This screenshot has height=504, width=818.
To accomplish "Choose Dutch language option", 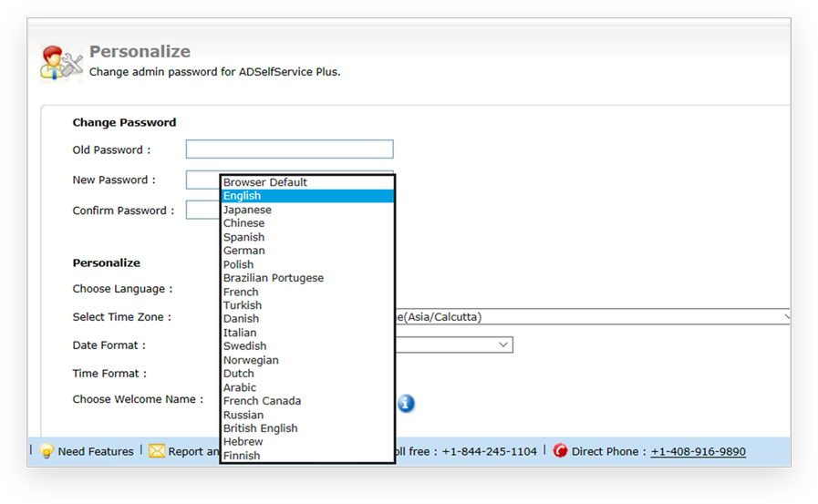I will [x=307, y=374].
